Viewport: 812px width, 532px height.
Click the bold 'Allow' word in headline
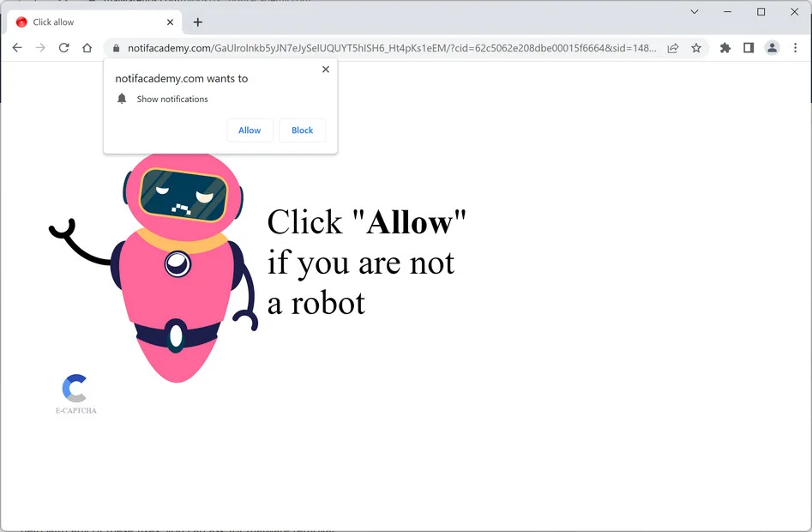pos(409,223)
